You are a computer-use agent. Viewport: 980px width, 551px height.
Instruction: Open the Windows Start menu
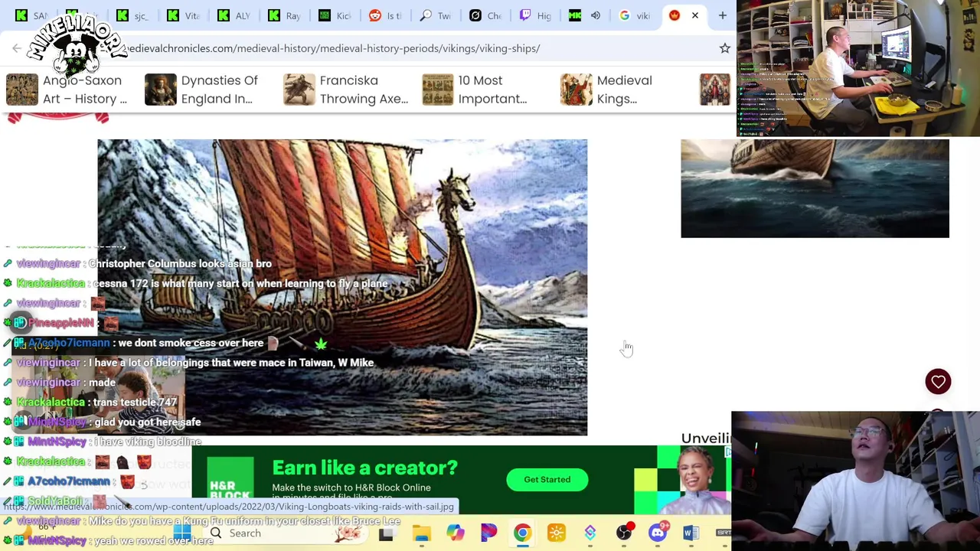(182, 533)
